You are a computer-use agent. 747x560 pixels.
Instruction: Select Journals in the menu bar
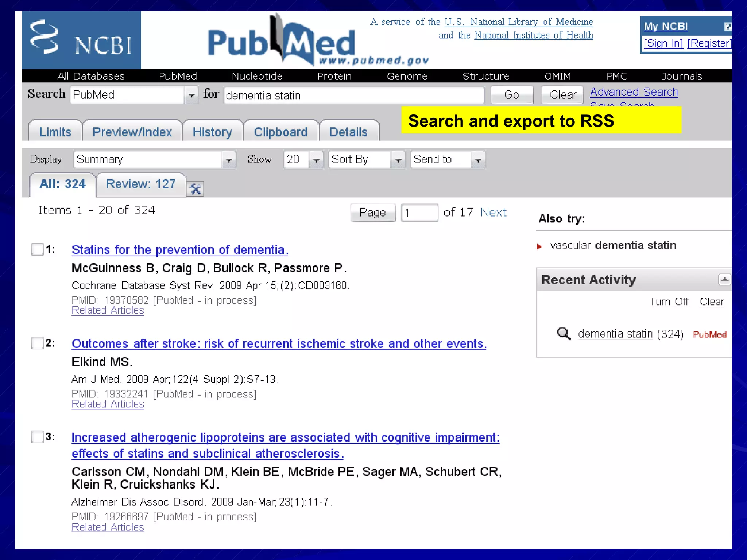click(682, 76)
